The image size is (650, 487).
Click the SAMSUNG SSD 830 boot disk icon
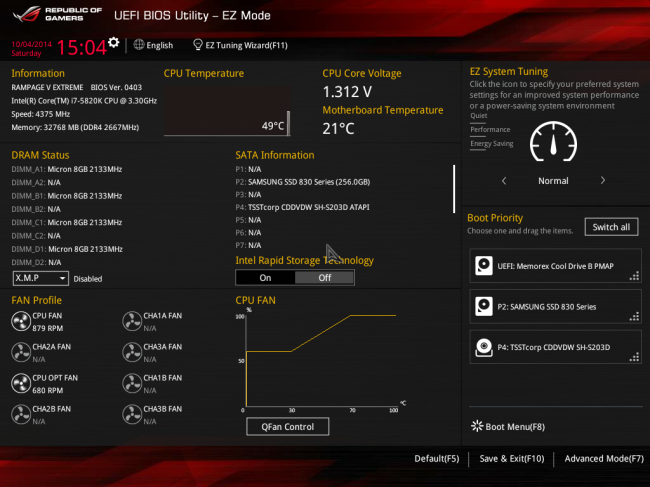tap(484, 306)
